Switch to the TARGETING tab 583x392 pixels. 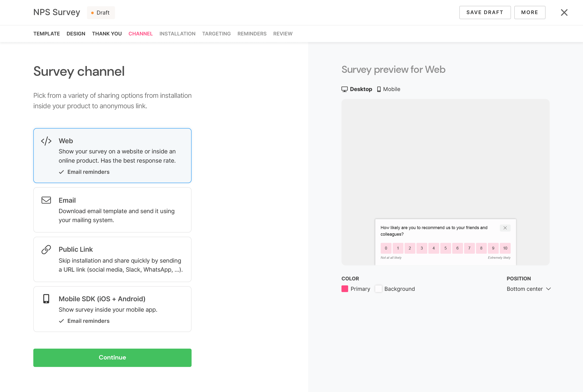click(x=216, y=33)
